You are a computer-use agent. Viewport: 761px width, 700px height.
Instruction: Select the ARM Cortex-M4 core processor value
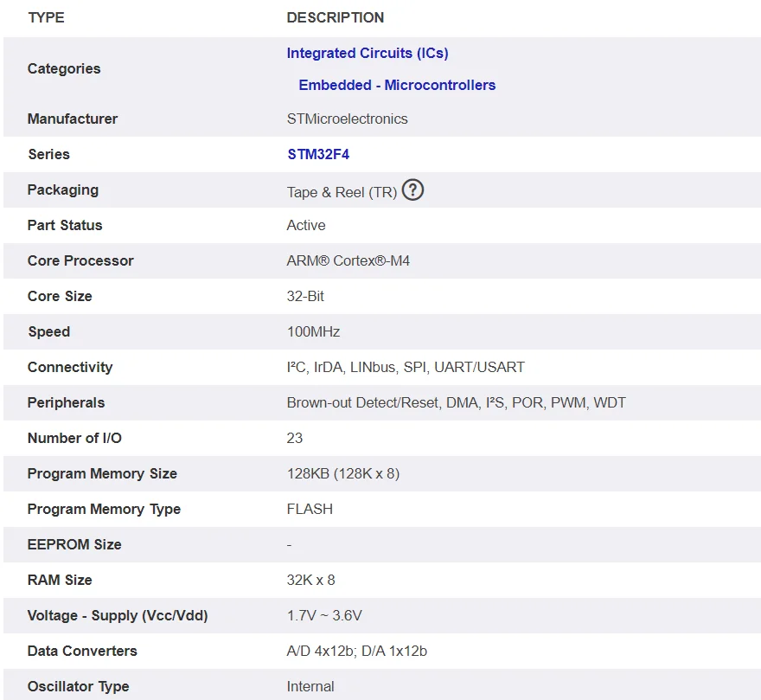[349, 261]
